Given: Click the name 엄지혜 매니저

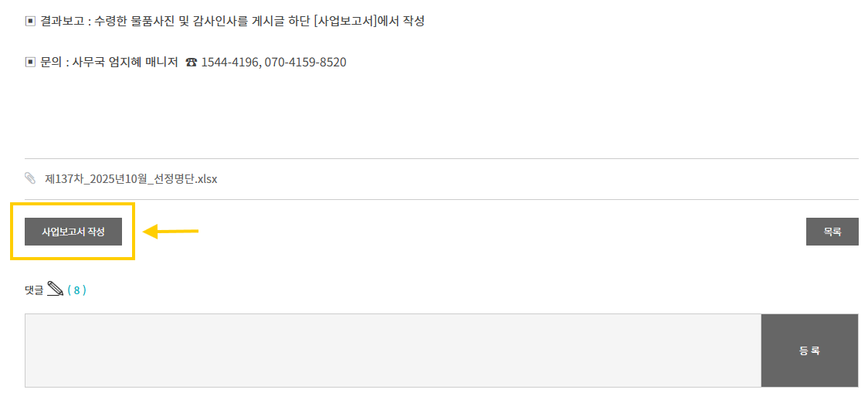Looking at the screenshot, I should click(x=142, y=62).
